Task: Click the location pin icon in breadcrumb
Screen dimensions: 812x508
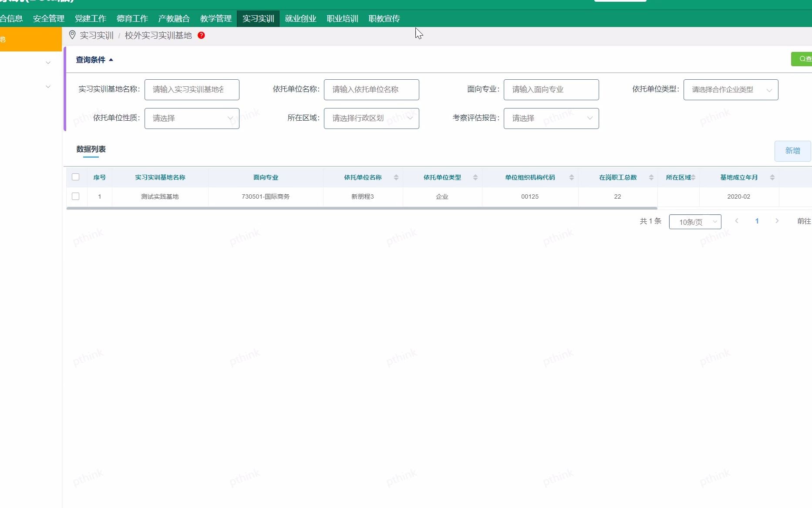Action: 72,35
